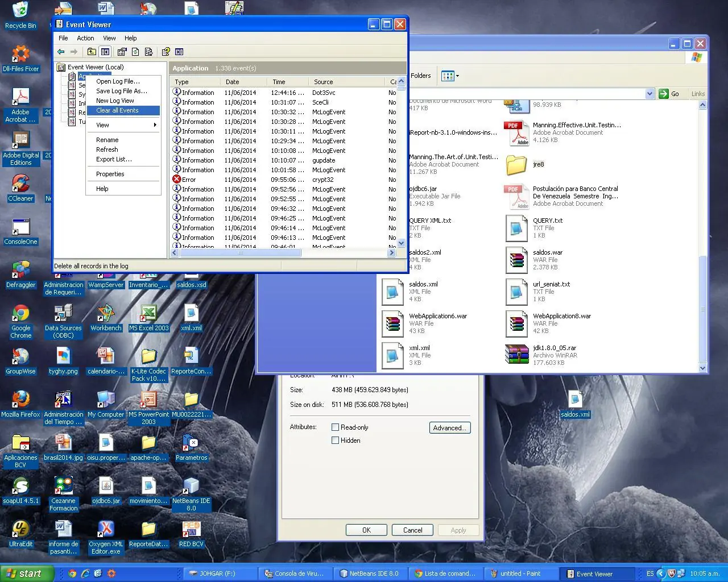This screenshot has width=728, height=582.
Task: Select the CCleaner desktop icon
Action: tap(20, 188)
